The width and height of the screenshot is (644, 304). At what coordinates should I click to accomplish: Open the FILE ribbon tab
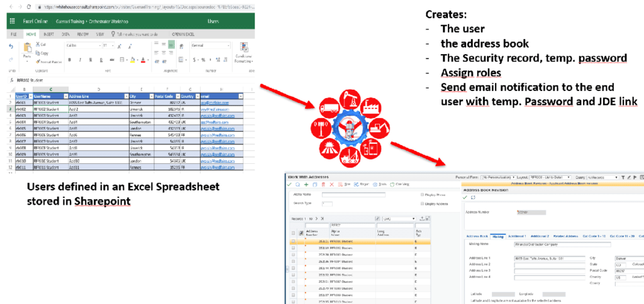click(14, 35)
